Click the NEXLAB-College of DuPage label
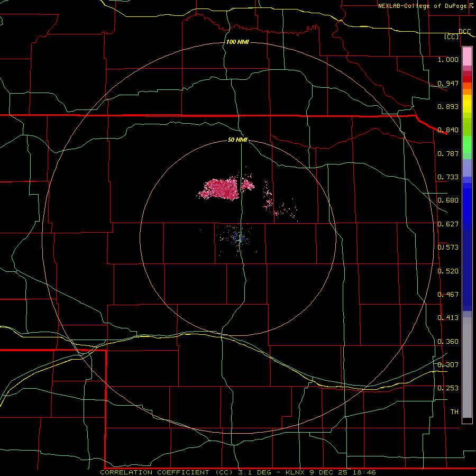The height and width of the screenshot is (476, 476). 422,6
